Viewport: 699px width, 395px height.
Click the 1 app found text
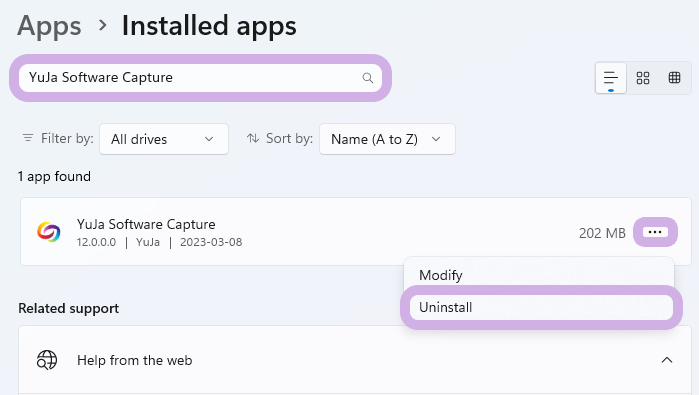coord(54,177)
